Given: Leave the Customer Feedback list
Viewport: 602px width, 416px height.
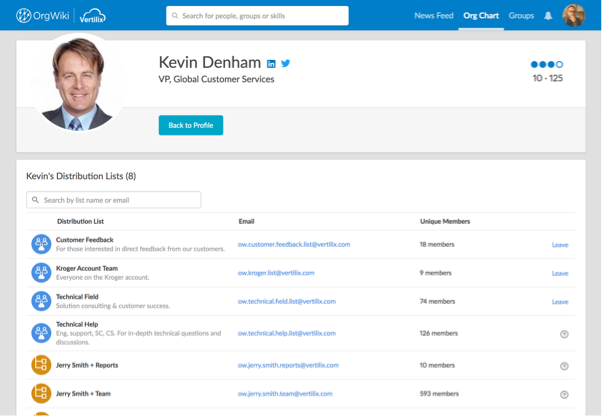Looking at the screenshot, I should (560, 245).
